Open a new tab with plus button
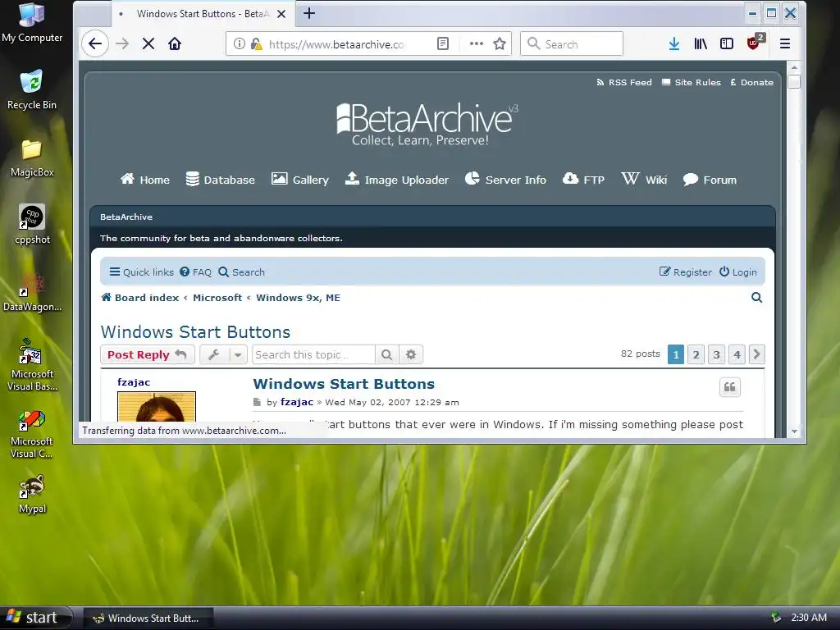Image resolution: width=840 pixels, height=630 pixels. tap(309, 13)
